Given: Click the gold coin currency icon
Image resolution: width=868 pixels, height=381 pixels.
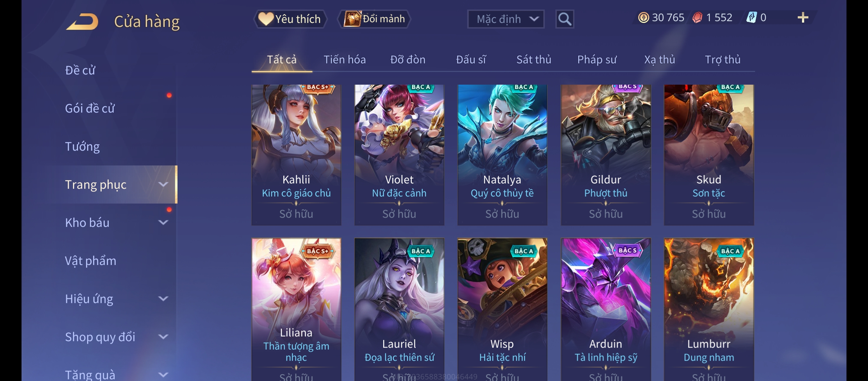Looking at the screenshot, I should (643, 18).
